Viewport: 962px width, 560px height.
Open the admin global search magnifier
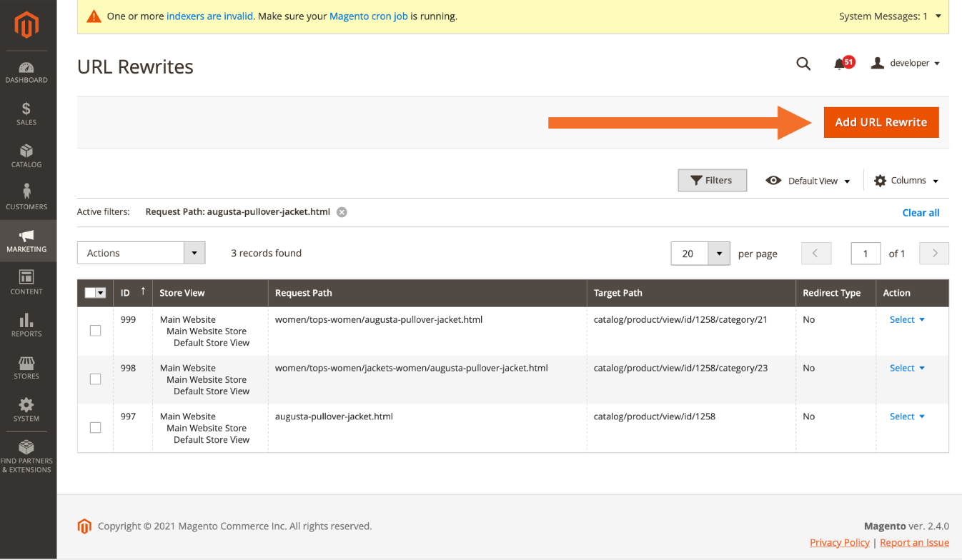[x=803, y=63]
